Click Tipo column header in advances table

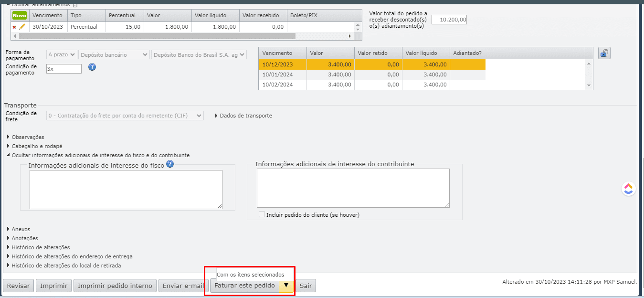tap(86, 16)
